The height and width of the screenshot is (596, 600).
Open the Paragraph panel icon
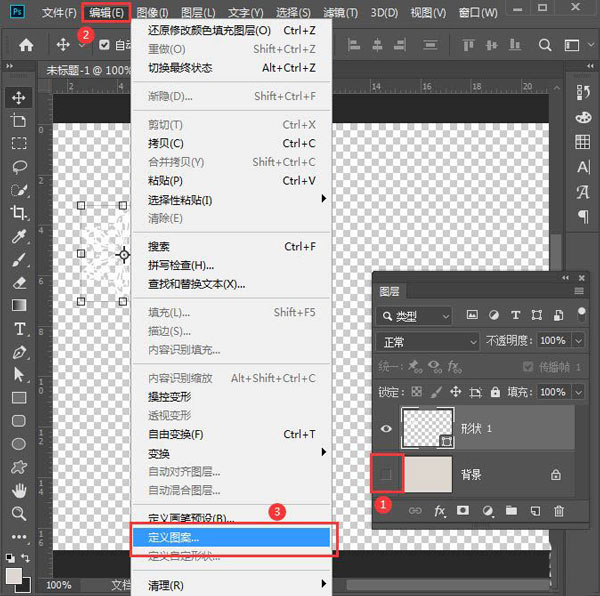click(x=583, y=217)
